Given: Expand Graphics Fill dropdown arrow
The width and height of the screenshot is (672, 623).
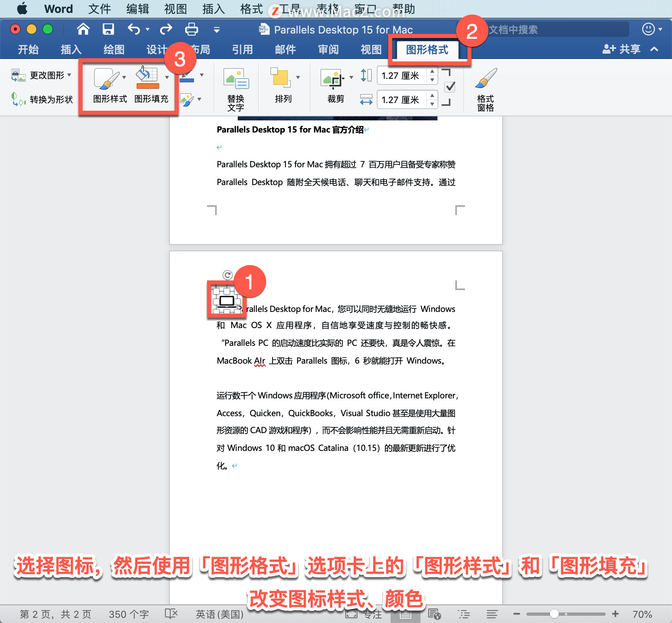Looking at the screenshot, I should pyautogui.click(x=167, y=77).
